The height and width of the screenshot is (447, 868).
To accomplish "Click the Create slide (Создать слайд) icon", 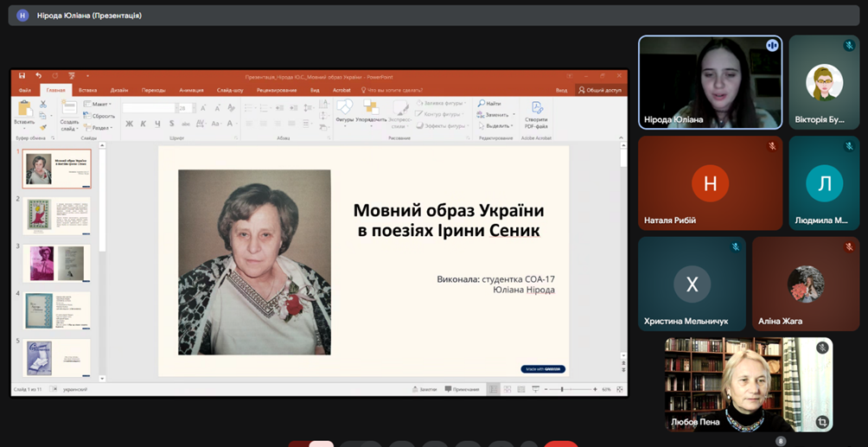I will click(x=69, y=109).
